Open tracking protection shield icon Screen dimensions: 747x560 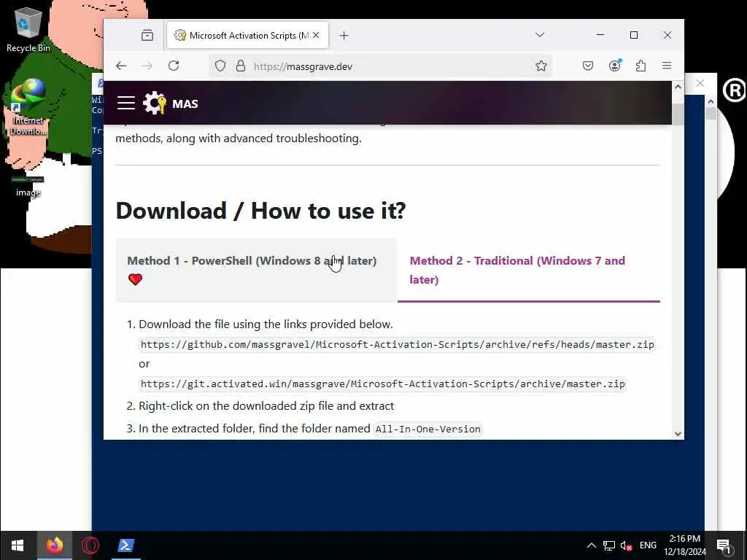click(220, 66)
